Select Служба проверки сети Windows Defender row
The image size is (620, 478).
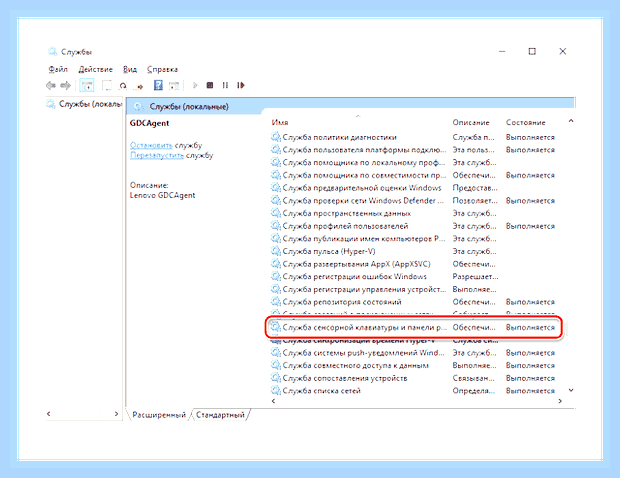coord(413,200)
